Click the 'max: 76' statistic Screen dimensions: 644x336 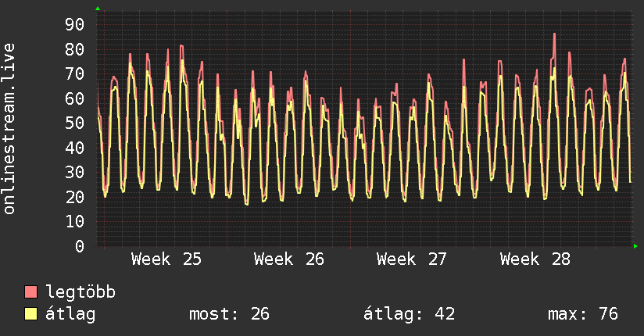583,314
